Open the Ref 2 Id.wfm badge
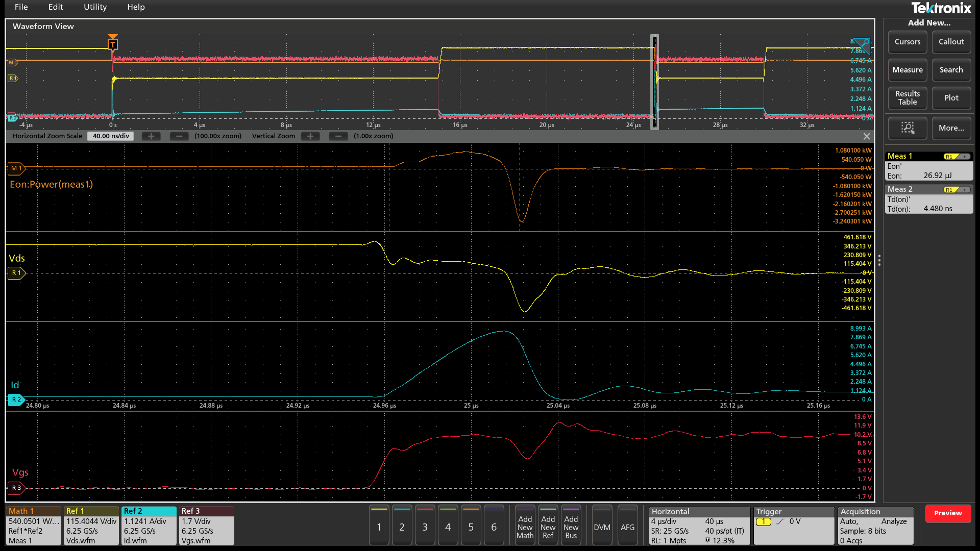 (x=149, y=526)
